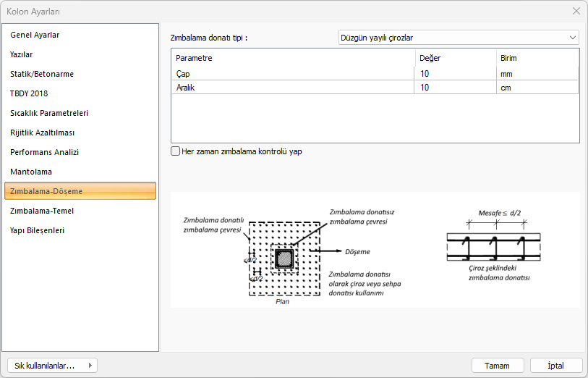Open Zımbalama-Temel settings
The image size is (588, 378).
pyautogui.click(x=42, y=211)
